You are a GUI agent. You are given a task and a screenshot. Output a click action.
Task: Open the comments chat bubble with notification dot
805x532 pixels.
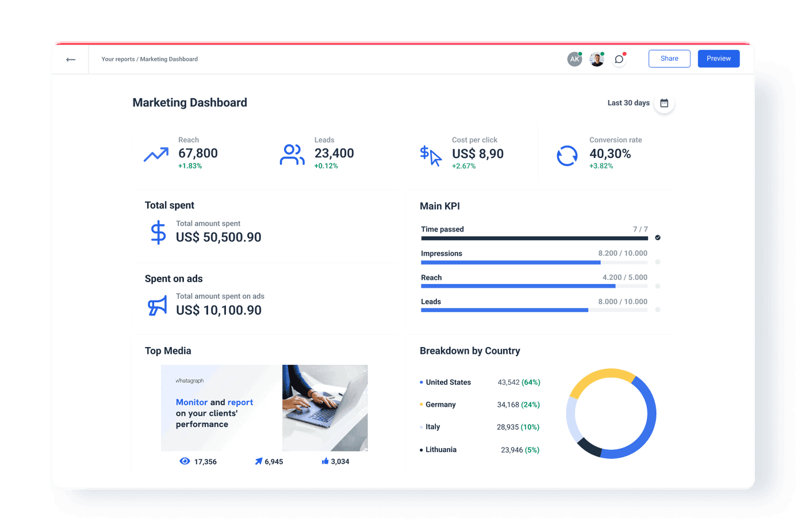pyautogui.click(x=619, y=59)
